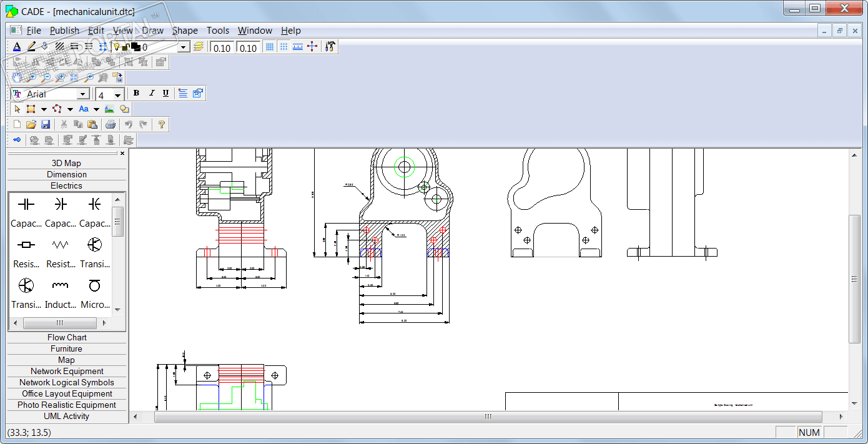Open the layers manager icon

199,47
